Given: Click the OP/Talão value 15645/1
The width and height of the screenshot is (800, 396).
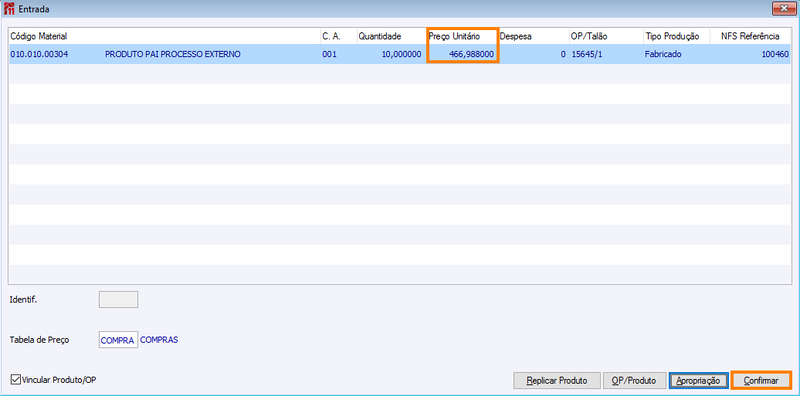Looking at the screenshot, I should [x=587, y=54].
